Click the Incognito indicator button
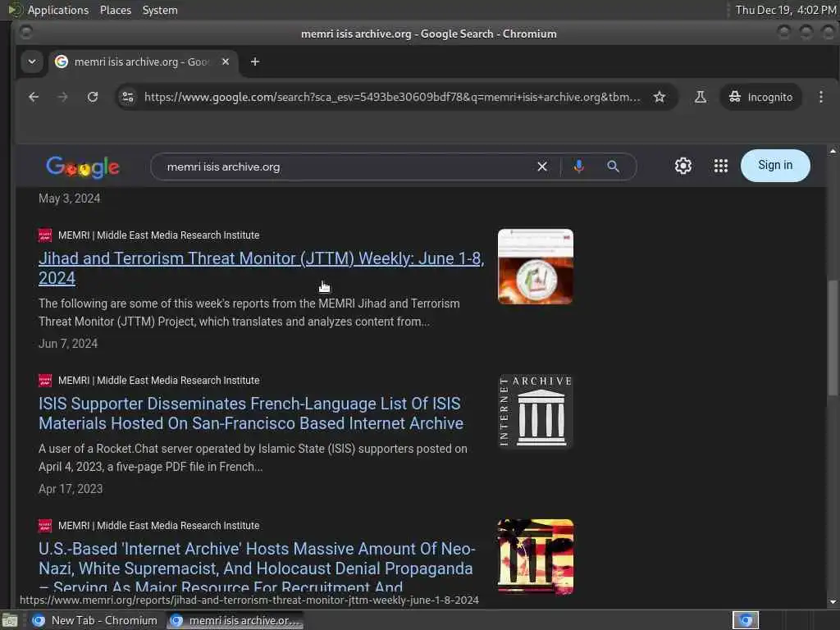The height and width of the screenshot is (630, 840). click(760, 97)
